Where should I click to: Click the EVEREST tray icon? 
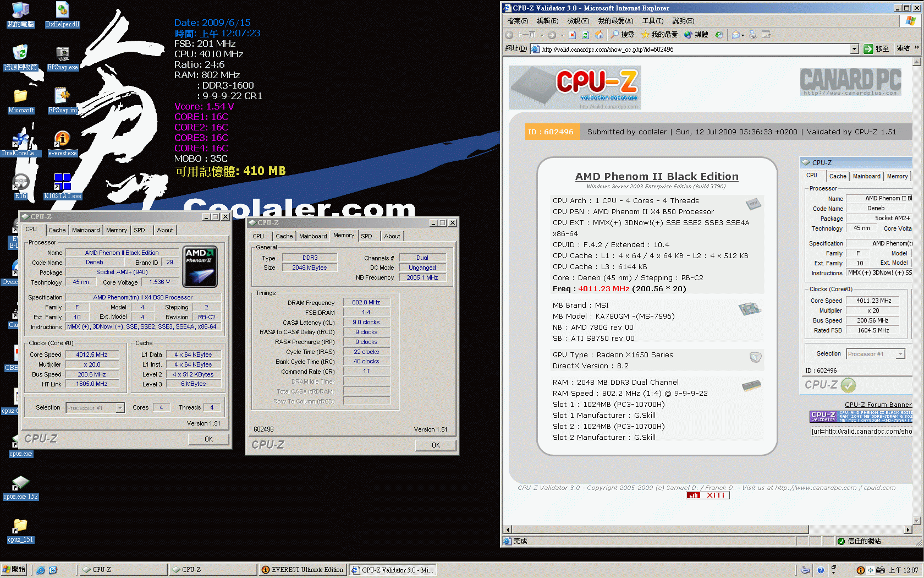click(861, 570)
